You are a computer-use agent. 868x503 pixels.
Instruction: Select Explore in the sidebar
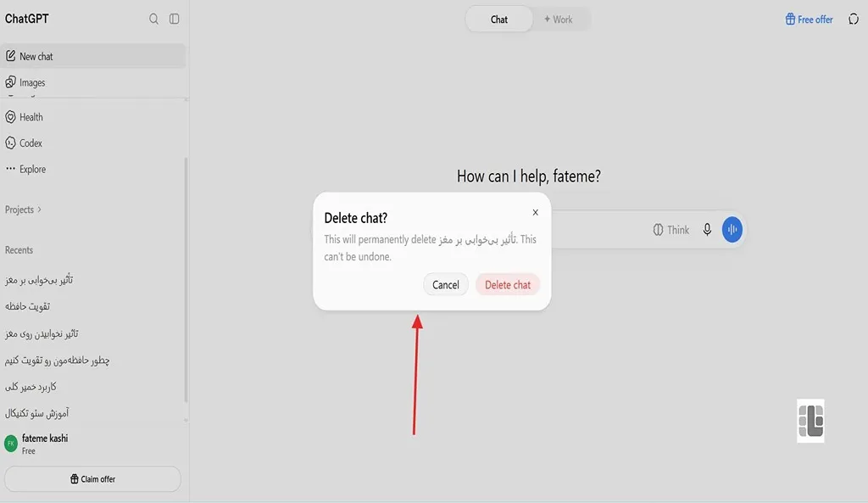[93, 169]
